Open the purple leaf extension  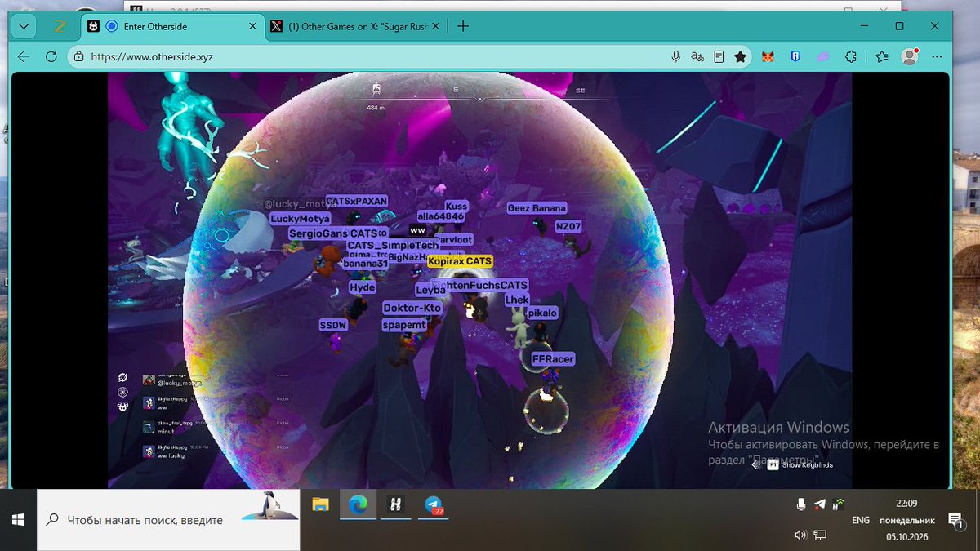pyautogui.click(x=822, y=56)
